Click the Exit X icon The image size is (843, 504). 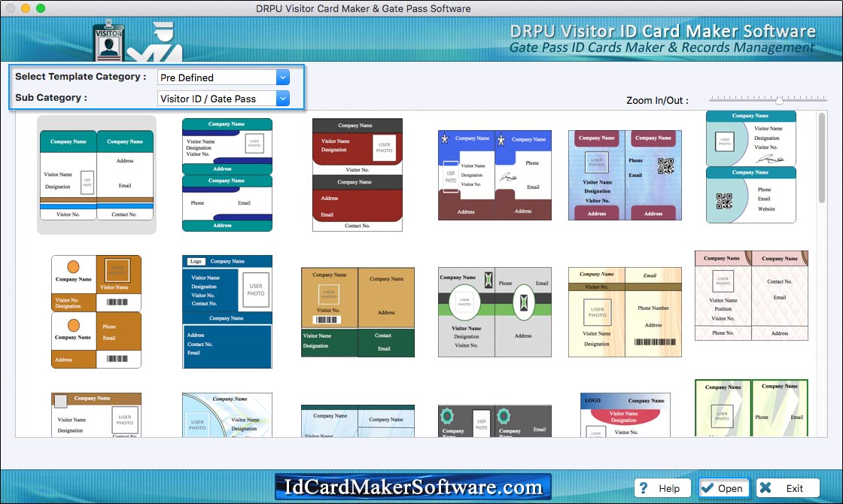[765, 488]
